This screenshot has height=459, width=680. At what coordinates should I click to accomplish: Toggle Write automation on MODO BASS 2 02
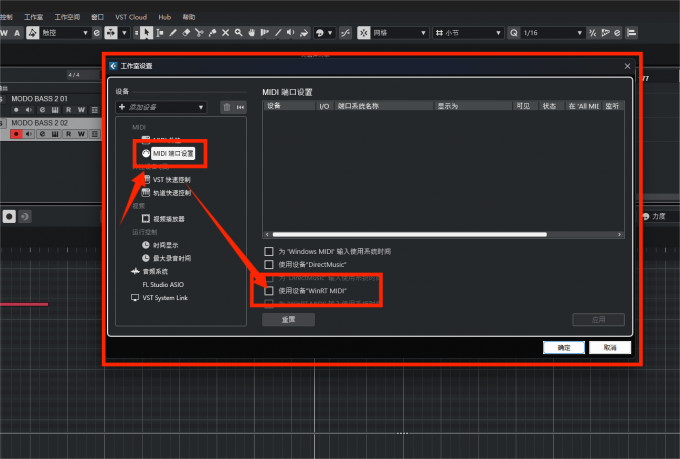pyautogui.click(x=81, y=134)
